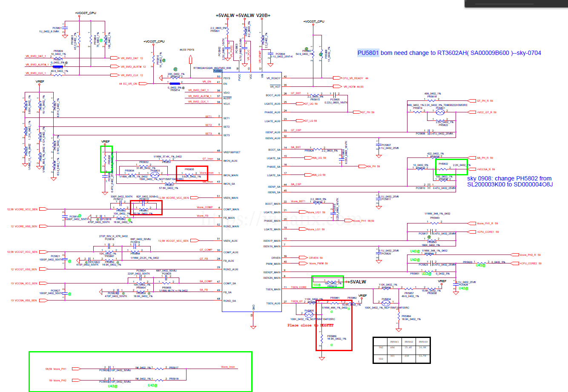The image size is (568, 392).
Task: Click the sky 0908 PH5802 change note
Action: pyautogui.click(x=510, y=181)
